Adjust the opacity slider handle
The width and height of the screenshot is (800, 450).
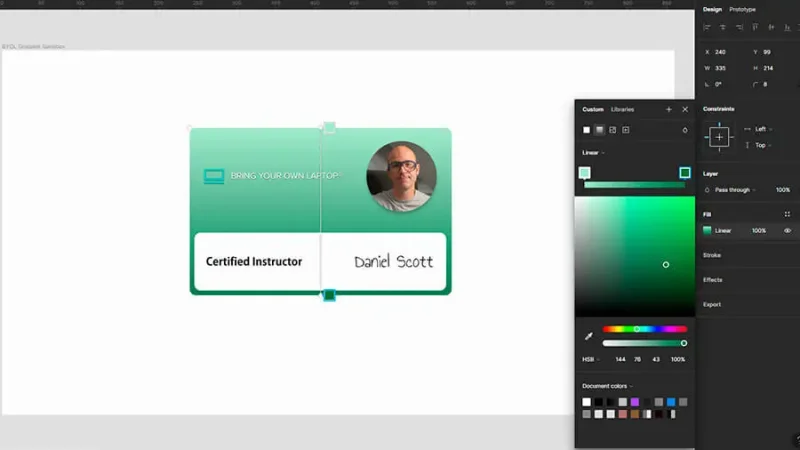[x=684, y=343]
